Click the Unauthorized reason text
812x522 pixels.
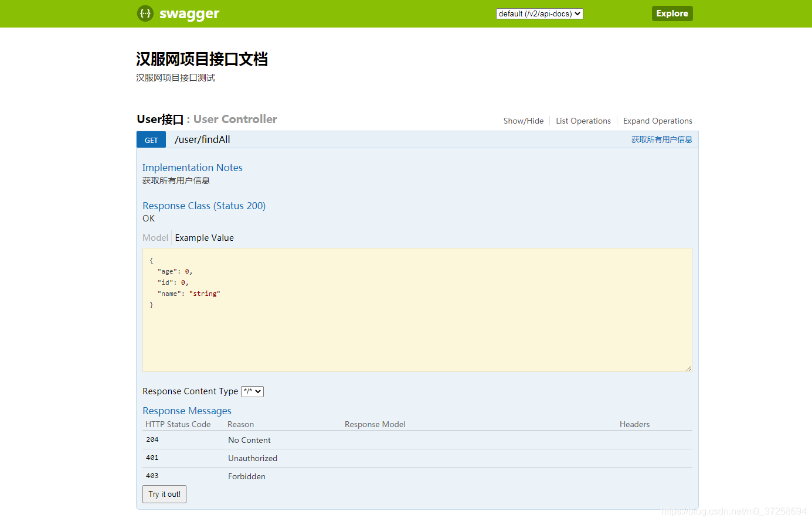click(253, 458)
